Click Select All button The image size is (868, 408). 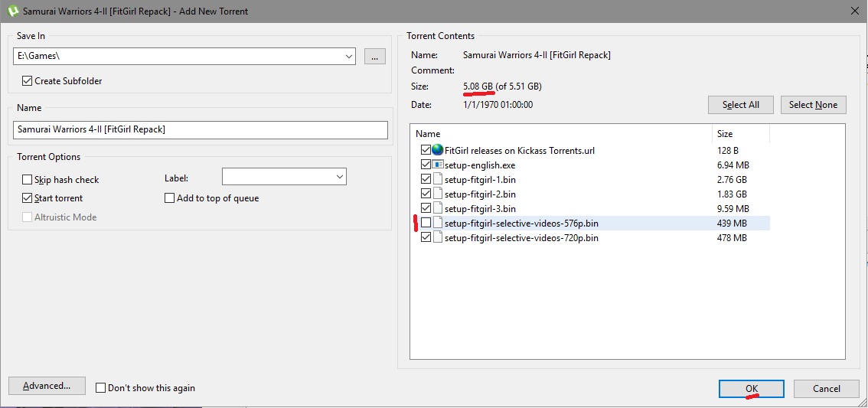(x=740, y=105)
